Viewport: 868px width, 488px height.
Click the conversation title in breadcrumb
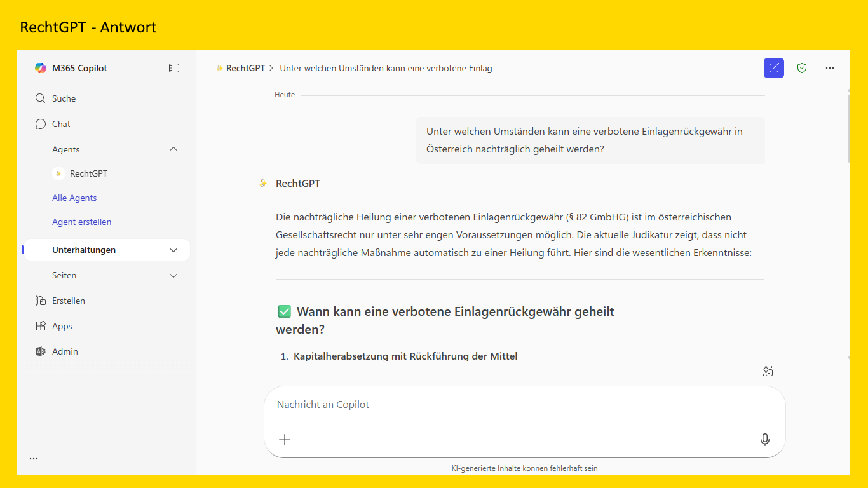coord(386,68)
